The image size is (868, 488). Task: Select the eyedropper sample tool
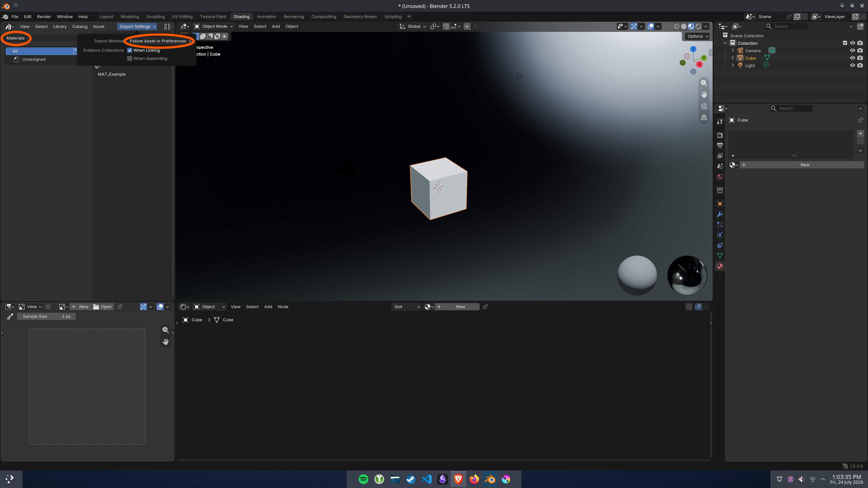[x=10, y=316]
